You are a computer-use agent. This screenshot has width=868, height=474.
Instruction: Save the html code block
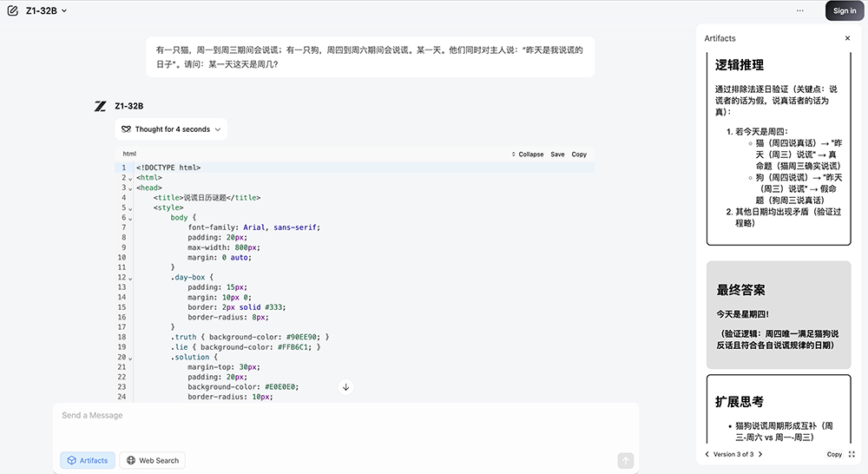(557, 155)
